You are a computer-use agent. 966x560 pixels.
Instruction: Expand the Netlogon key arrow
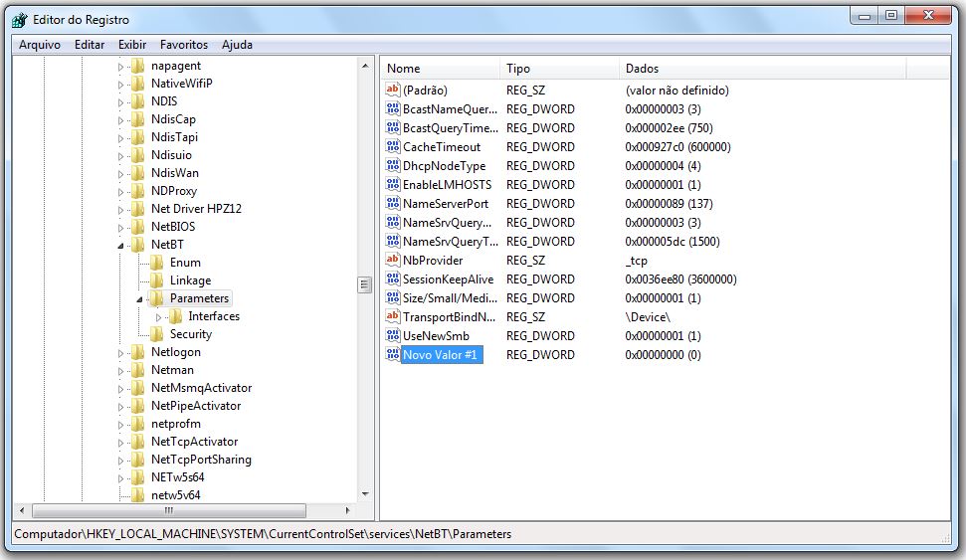point(121,352)
